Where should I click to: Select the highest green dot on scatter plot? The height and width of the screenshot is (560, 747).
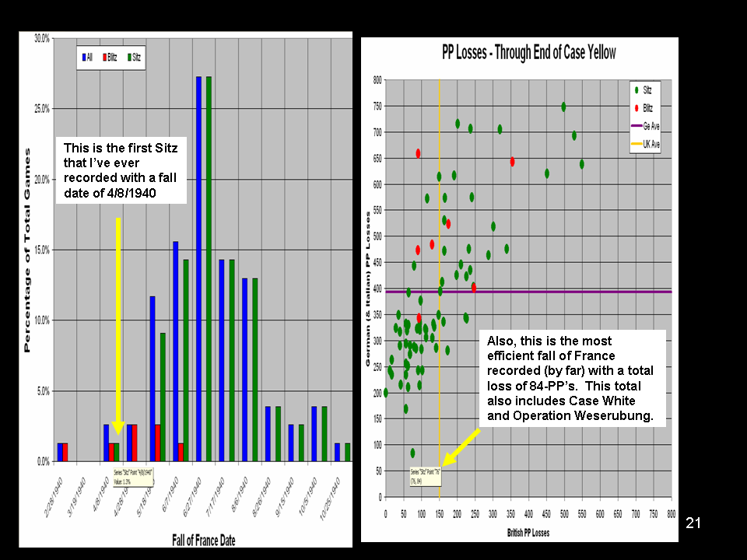[563, 107]
